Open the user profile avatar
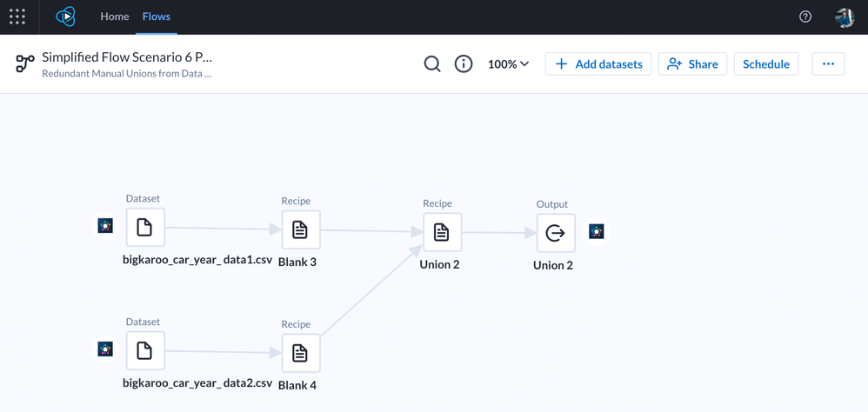 844,17
